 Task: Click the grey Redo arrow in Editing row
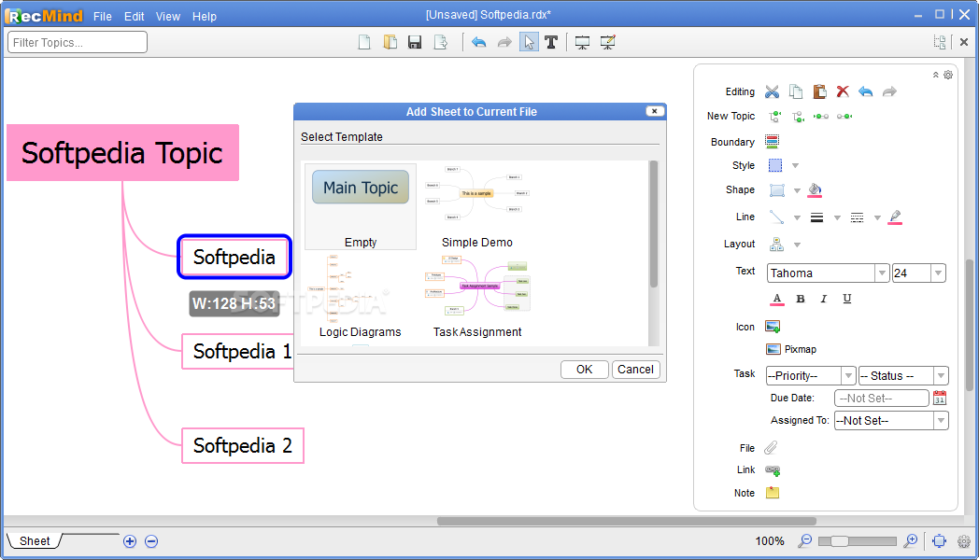(889, 91)
